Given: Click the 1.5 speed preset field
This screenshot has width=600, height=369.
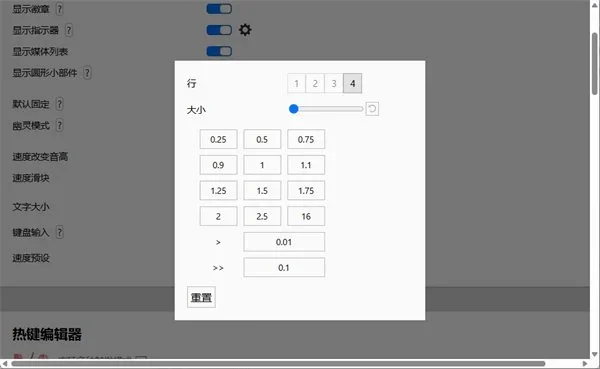Looking at the screenshot, I should tap(262, 191).
